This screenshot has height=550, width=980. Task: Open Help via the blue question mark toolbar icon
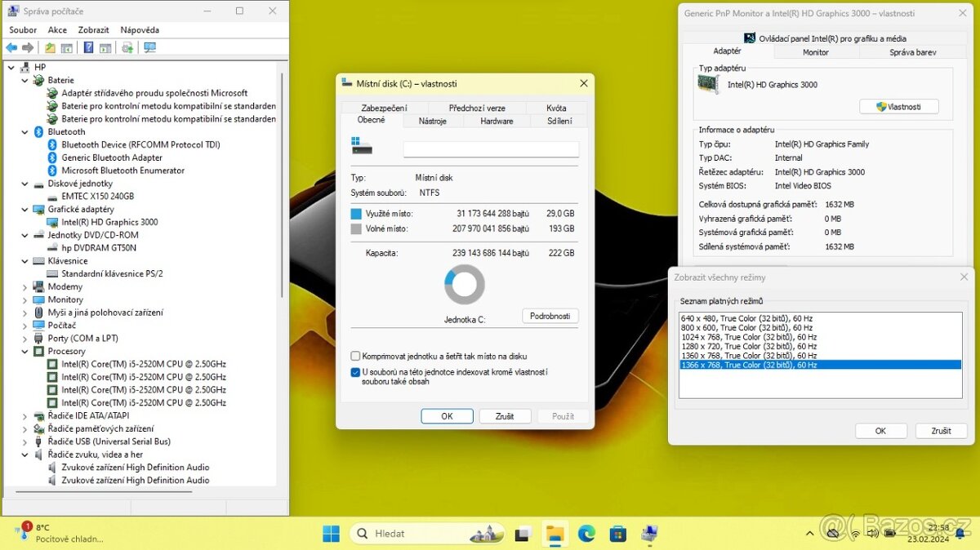click(87, 47)
